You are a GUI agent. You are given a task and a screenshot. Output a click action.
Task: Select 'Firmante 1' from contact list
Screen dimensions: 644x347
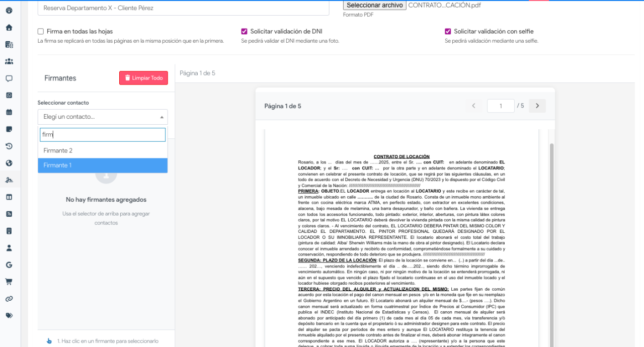[x=103, y=165]
